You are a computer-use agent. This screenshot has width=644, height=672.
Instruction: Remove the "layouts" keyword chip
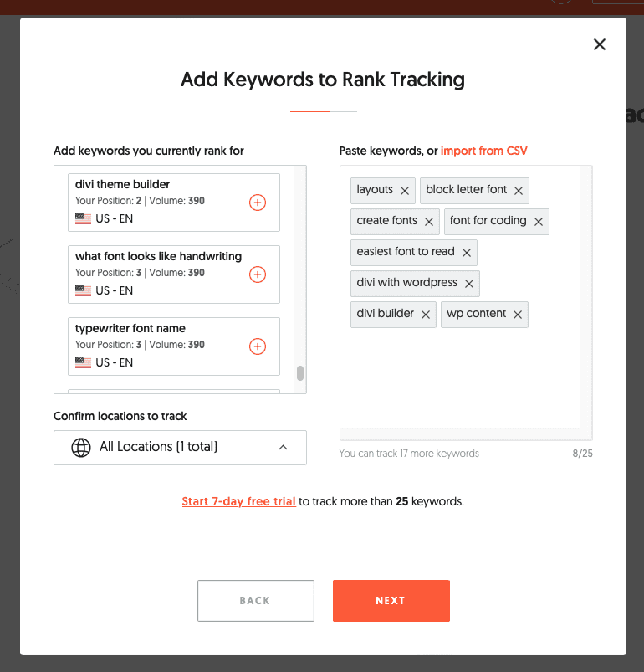click(405, 190)
